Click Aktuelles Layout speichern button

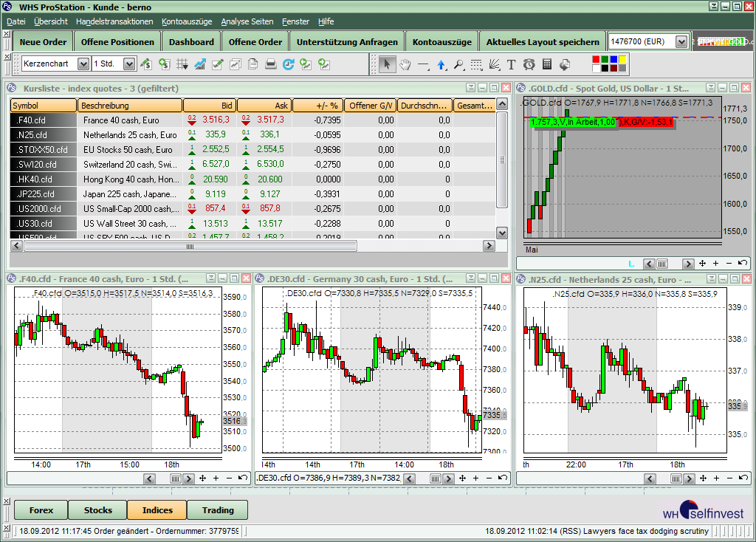point(543,42)
